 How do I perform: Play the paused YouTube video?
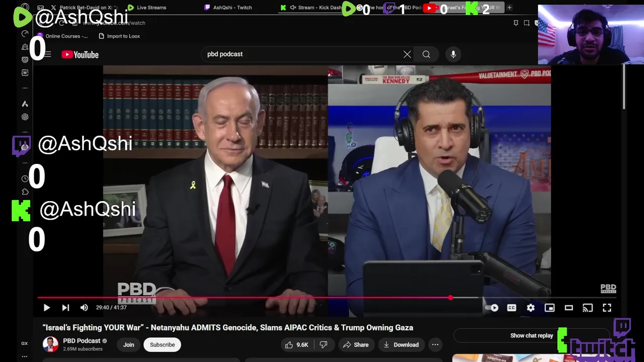click(x=46, y=308)
